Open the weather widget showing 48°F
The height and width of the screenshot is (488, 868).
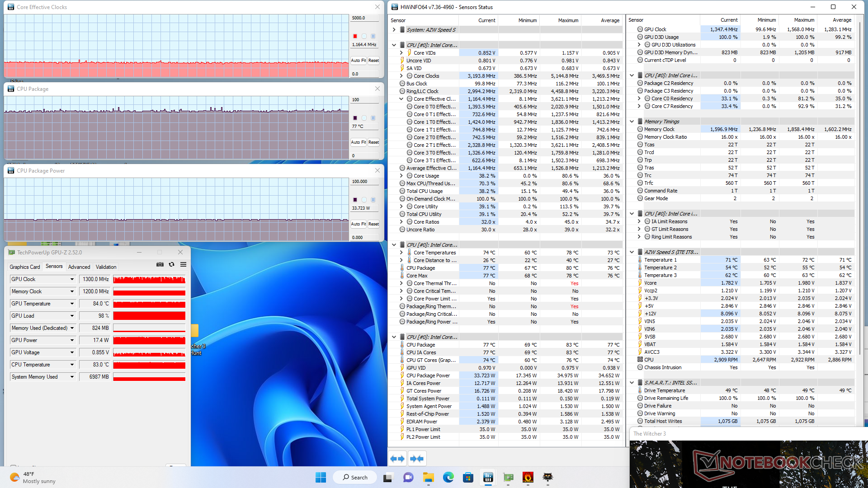(x=33, y=477)
